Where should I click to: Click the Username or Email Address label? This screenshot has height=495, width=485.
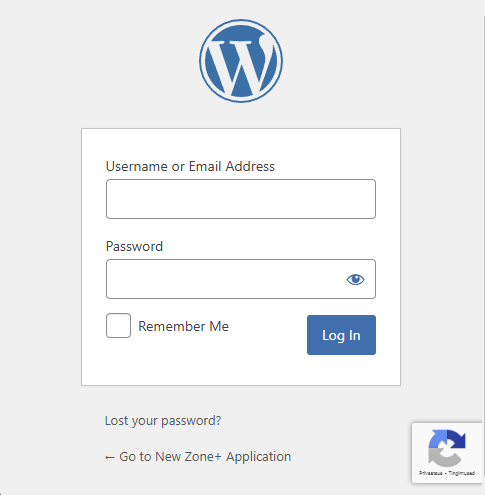[x=190, y=166]
